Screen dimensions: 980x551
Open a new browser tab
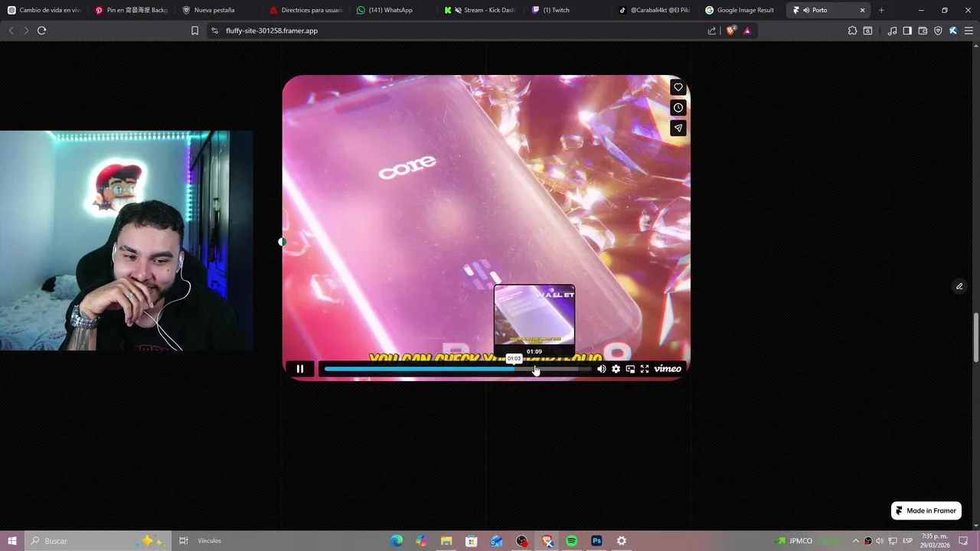[x=881, y=10]
